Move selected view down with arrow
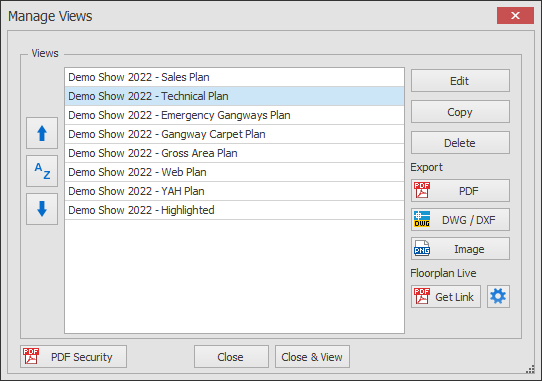This screenshot has height=381, width=542. [x=42, y=209]
